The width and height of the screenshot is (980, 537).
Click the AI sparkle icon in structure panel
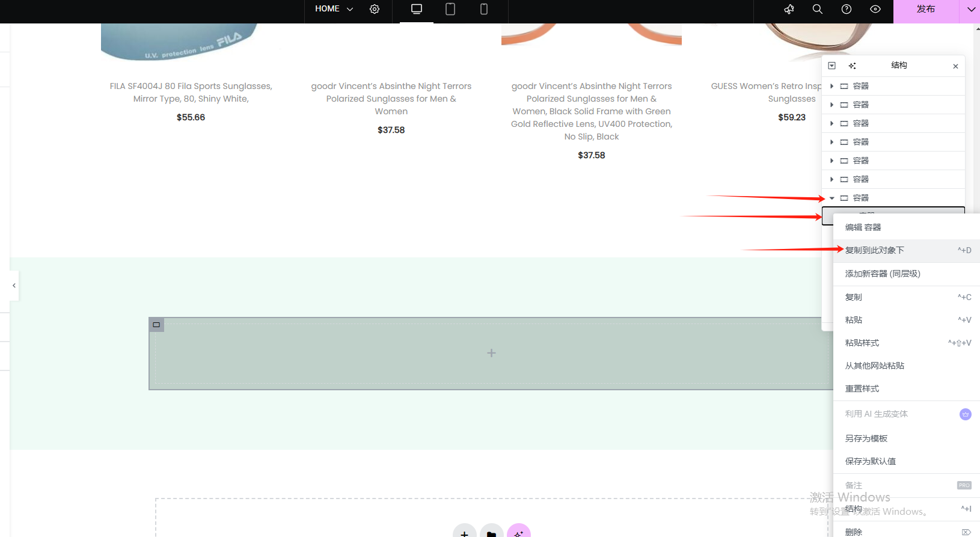(x=852, y=66)
